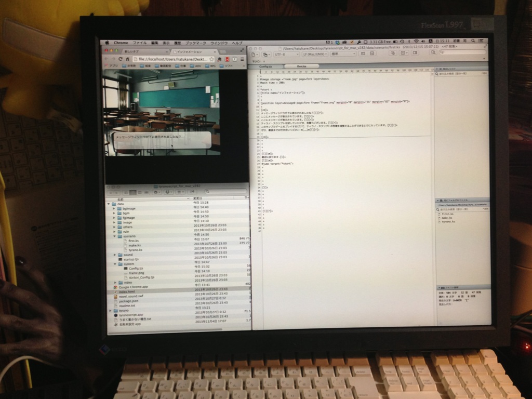Select the index.html file in Finder

coord(127,291)
